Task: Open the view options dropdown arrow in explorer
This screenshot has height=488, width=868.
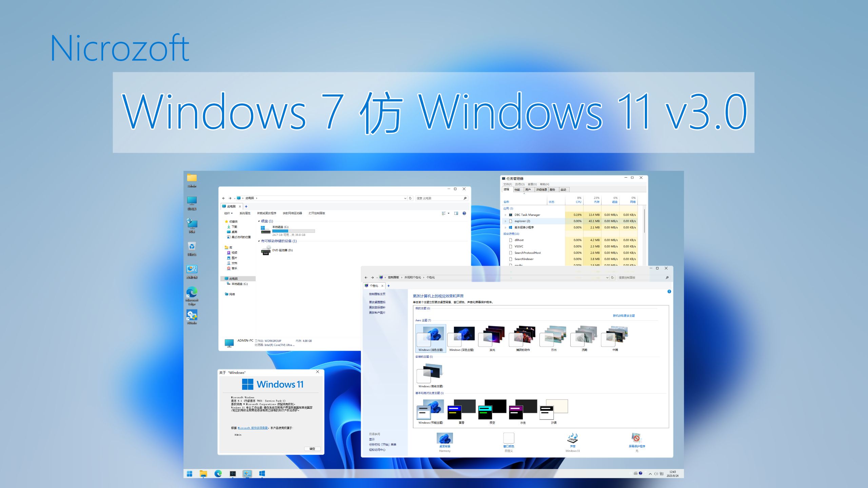Action: tap(449, 213)
